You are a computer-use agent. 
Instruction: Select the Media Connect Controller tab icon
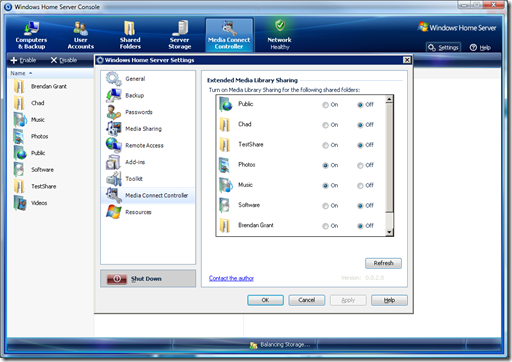[229, 28]
